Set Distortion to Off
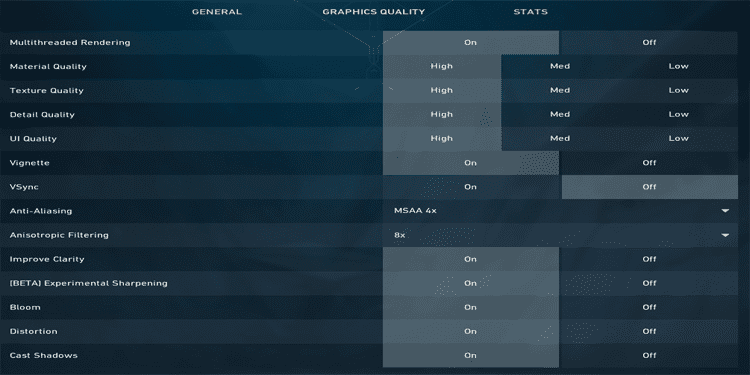 pos(649,331)
